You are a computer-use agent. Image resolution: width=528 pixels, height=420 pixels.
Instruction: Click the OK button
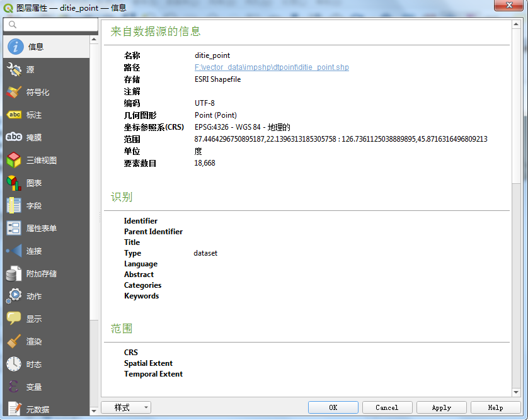[x=333, y=407]
